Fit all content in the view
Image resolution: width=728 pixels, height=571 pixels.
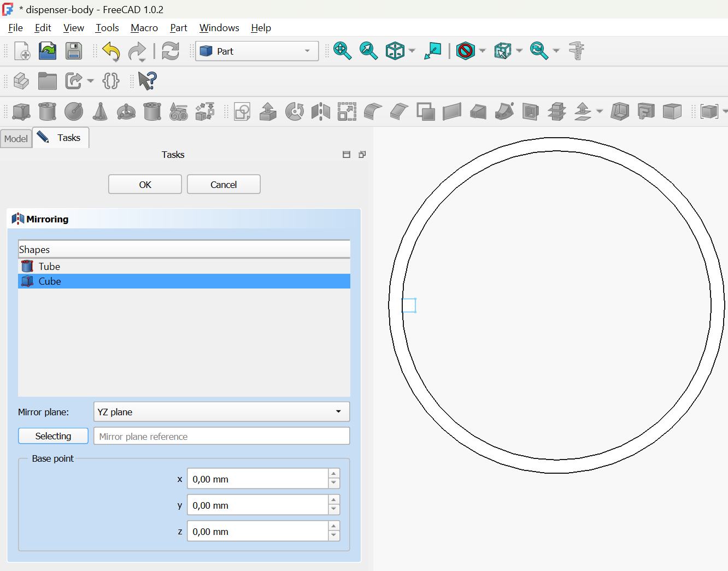pyautogui.click(x=343, y=51)
